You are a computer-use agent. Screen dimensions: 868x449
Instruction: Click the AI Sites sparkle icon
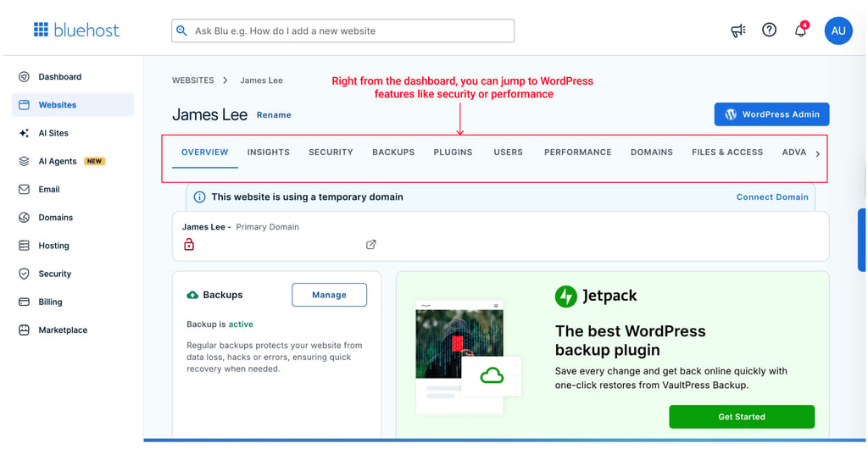(24, 133)
